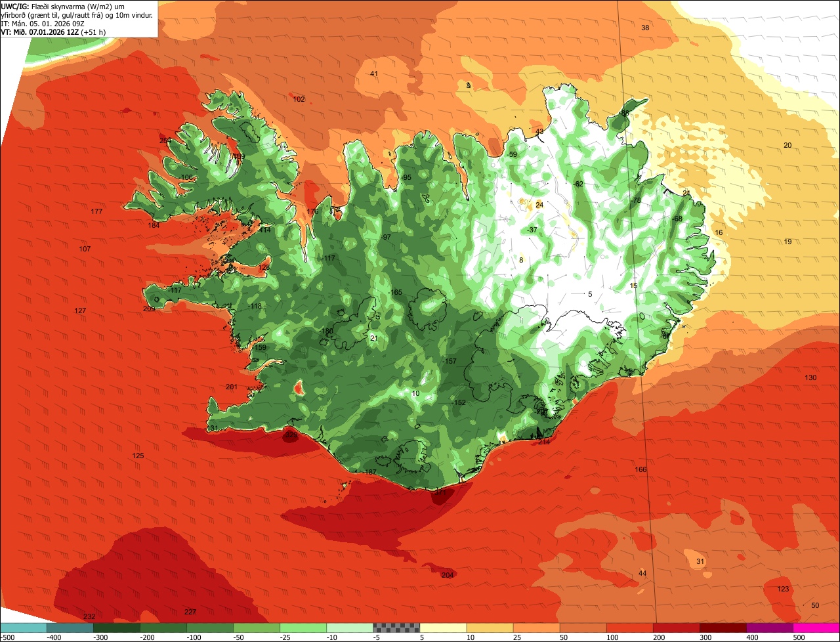The height and width of the screenshot is (642, 840).
Task: Click the value -106 in the Westfjords
Action: pyautogui.click(x=186, y=178)
